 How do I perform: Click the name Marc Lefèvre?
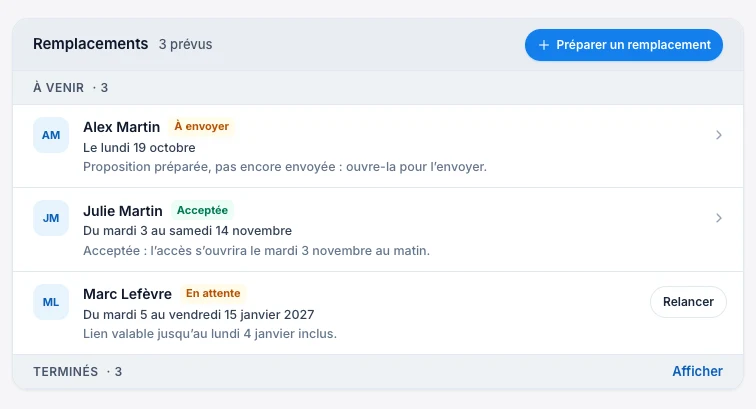click(127, 294)
